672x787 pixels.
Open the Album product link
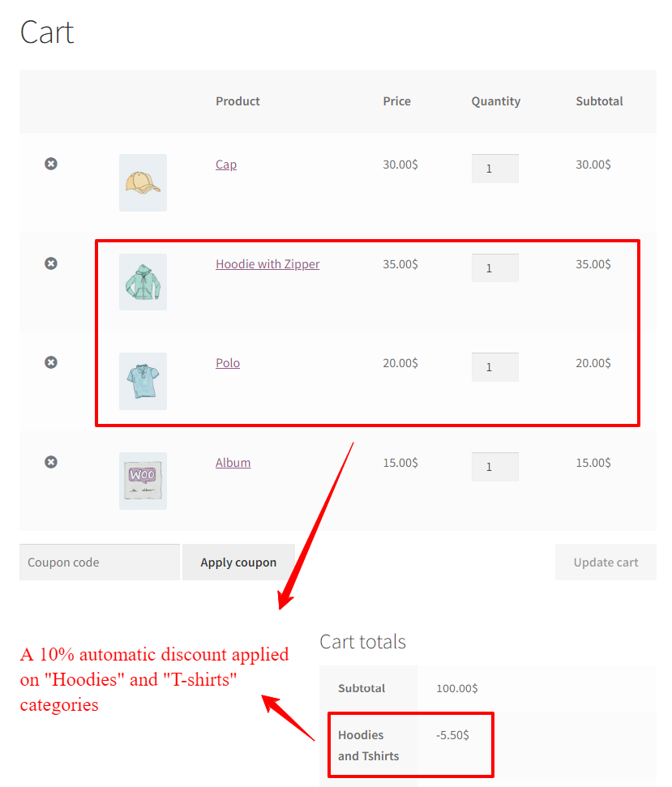click(x=233, y=463)
